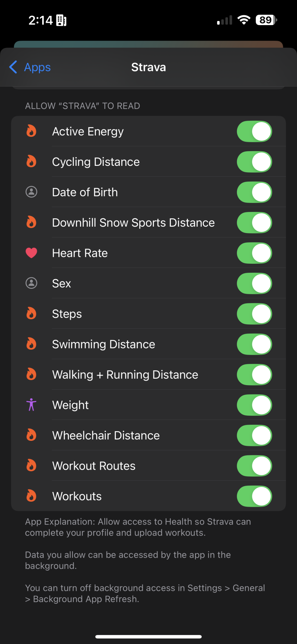Tap the flame icon beside Active Energy
The height and width of the screenshot is (644, 297).
click(31, 131)
